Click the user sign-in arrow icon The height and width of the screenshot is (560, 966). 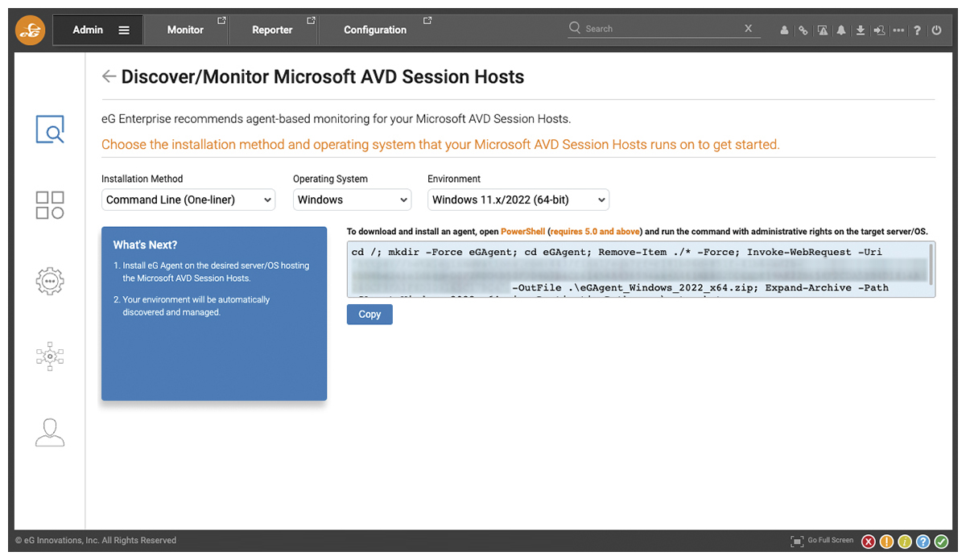[879, 31]
